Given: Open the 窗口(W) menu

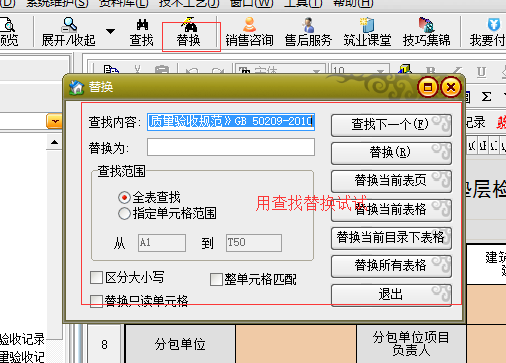Looking at the screenshot, I should (252, 4).
